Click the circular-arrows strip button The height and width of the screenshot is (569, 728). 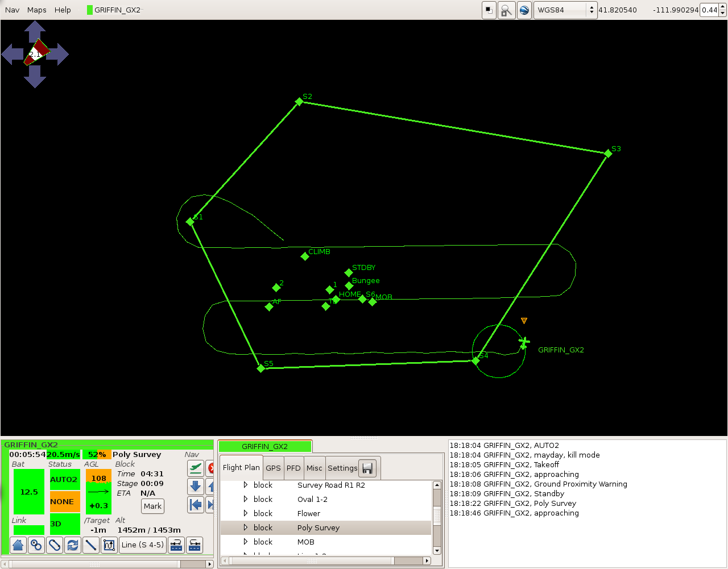pos(73,545)
